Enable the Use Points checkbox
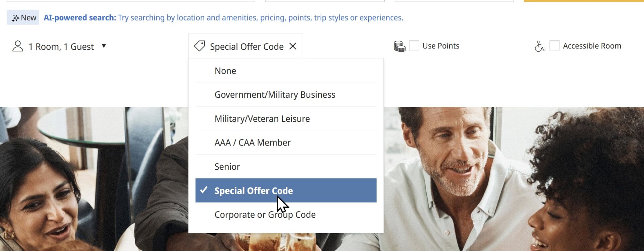Image resolution: width=644 pixels, height=251 pixels. pos(414,45)
